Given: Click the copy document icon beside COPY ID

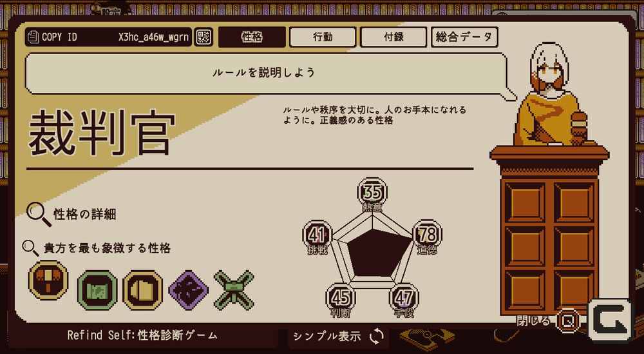Looking at the screenshot, I should click(33, 37).
